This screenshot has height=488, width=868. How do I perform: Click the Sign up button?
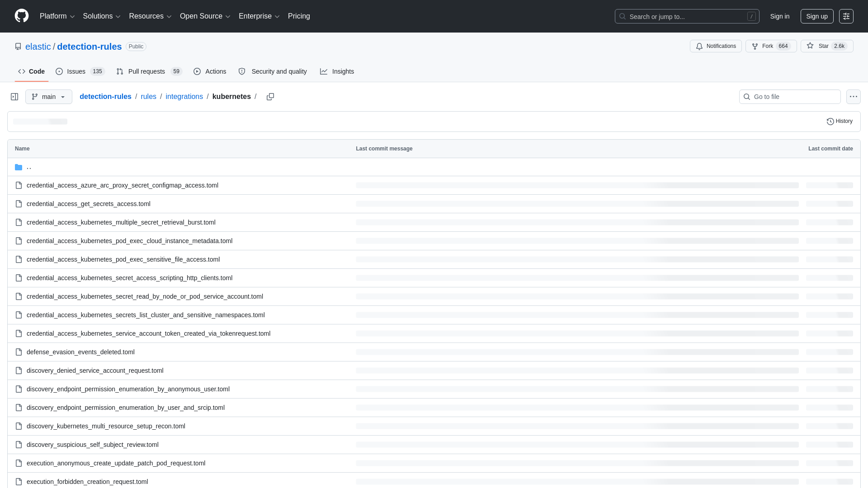point(817,16)
